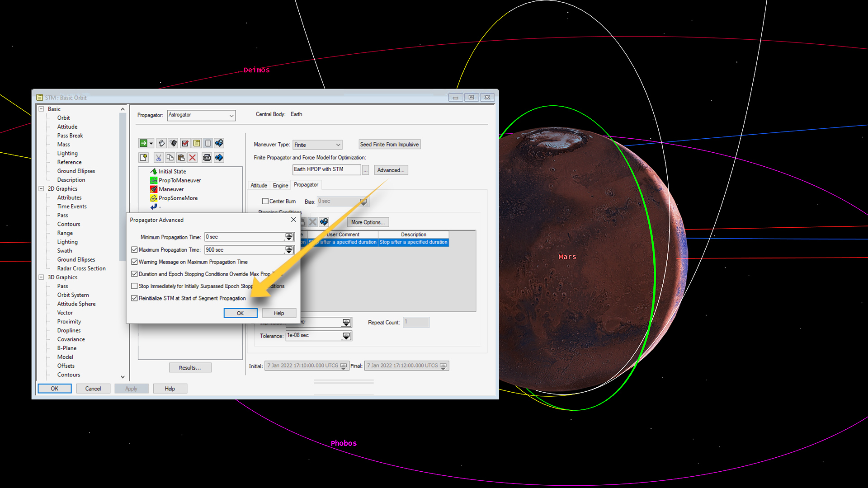
Task: Open the Propagator dropdown showing Astrogator
Action: pyautogui.click(x=201, y=115)
